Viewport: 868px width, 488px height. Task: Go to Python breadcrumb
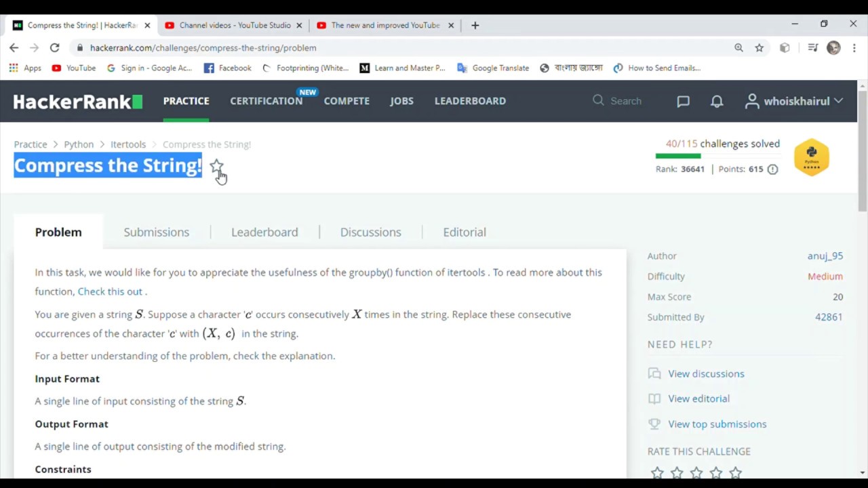pyautogui.click(x=79, y=144)
